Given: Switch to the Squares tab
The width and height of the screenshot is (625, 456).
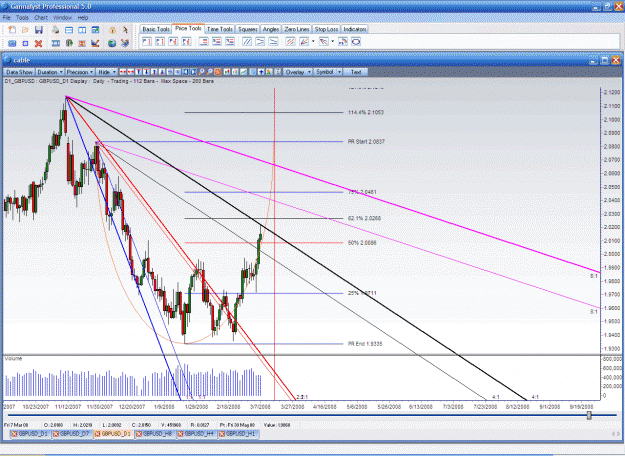Looking at the screenshot, I should [x=248, y=29].
